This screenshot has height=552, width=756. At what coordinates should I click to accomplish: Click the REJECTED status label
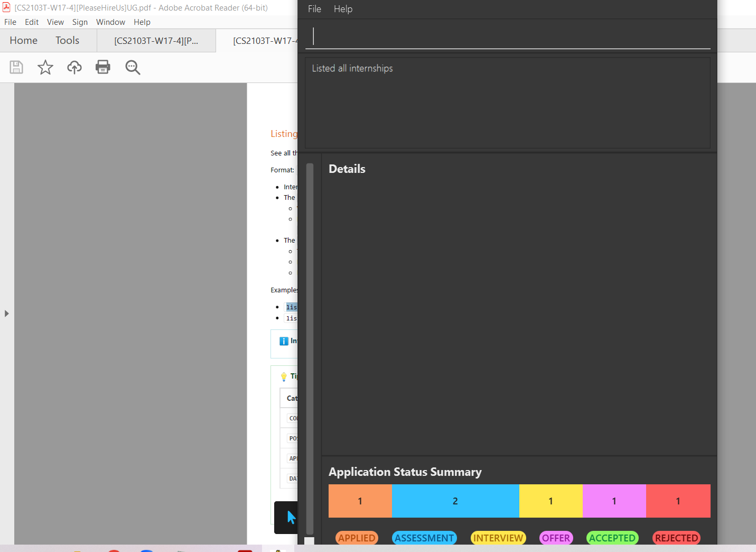676,538
